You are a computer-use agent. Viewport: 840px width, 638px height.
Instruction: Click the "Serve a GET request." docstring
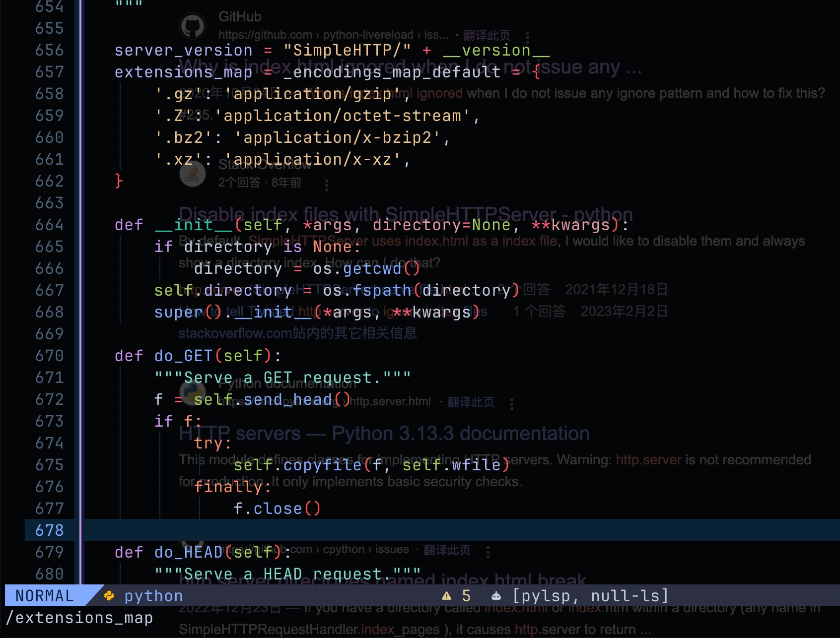coord(282,378)
